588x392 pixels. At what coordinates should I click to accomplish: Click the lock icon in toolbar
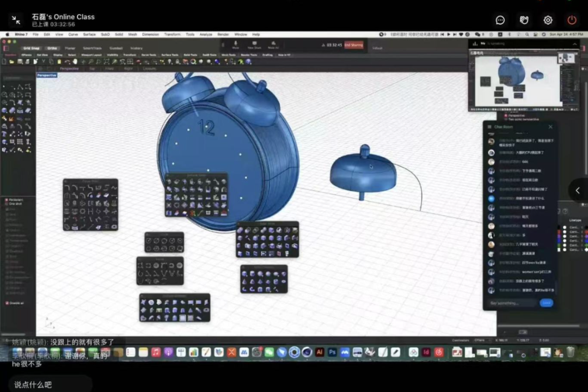[177, 62]
